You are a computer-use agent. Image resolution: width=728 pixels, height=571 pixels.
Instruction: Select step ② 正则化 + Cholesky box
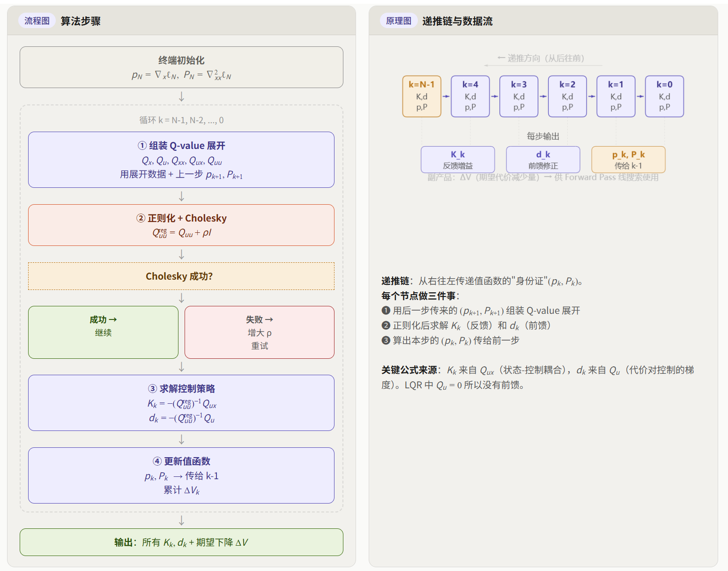point(181,225)
